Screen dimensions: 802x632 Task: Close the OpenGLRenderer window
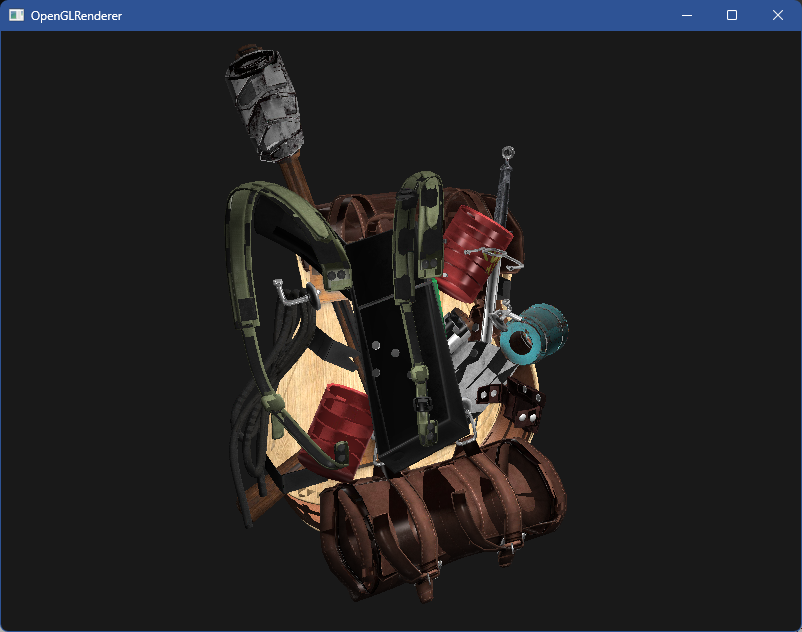pyautogui.click(x=778, y=15)
